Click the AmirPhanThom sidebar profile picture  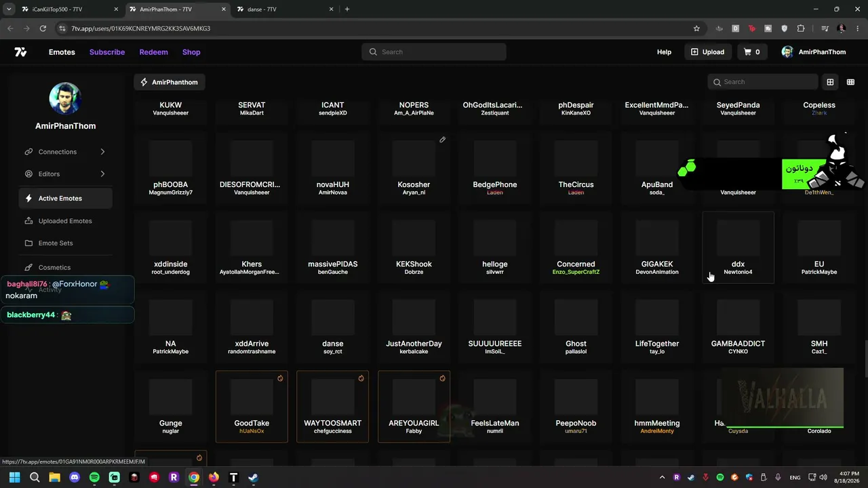66,100
